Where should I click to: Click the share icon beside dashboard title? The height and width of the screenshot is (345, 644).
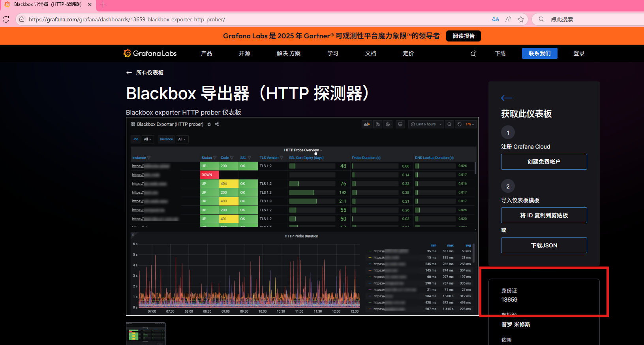[x=217, y=124]
